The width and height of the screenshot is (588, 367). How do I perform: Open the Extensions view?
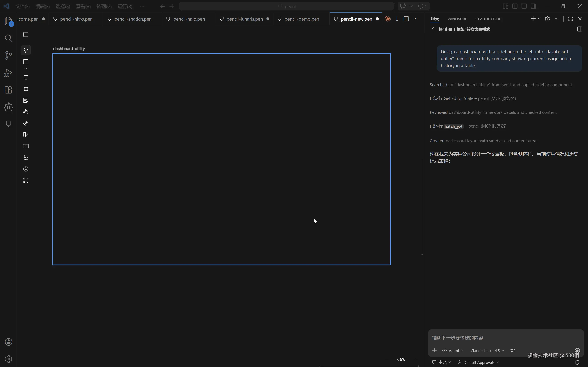(8, 90)
